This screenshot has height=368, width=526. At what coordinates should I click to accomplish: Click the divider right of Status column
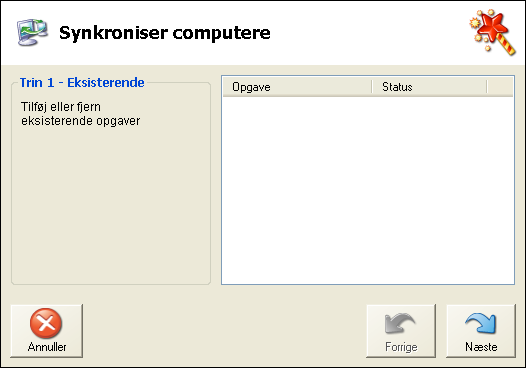point(486,87)
